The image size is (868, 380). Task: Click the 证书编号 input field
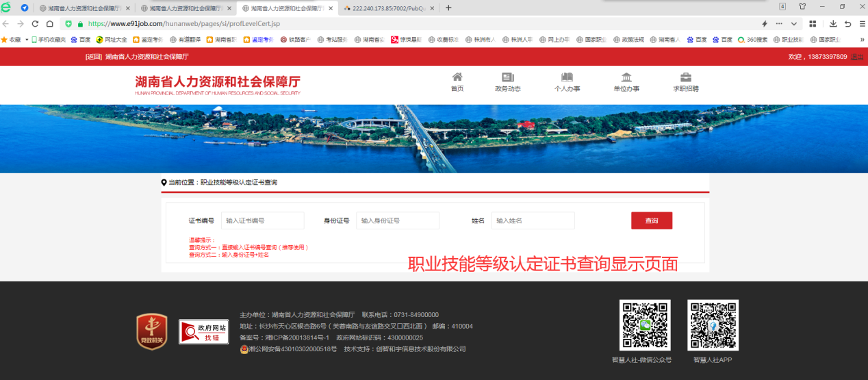coord(262,220)
